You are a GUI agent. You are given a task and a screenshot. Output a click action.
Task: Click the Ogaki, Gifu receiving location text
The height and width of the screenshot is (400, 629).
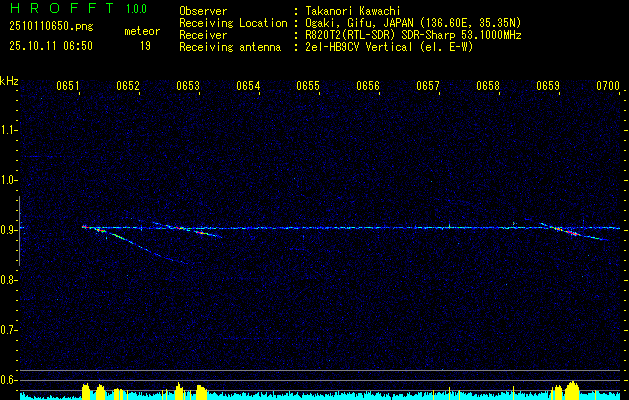[x=407, y=22]
